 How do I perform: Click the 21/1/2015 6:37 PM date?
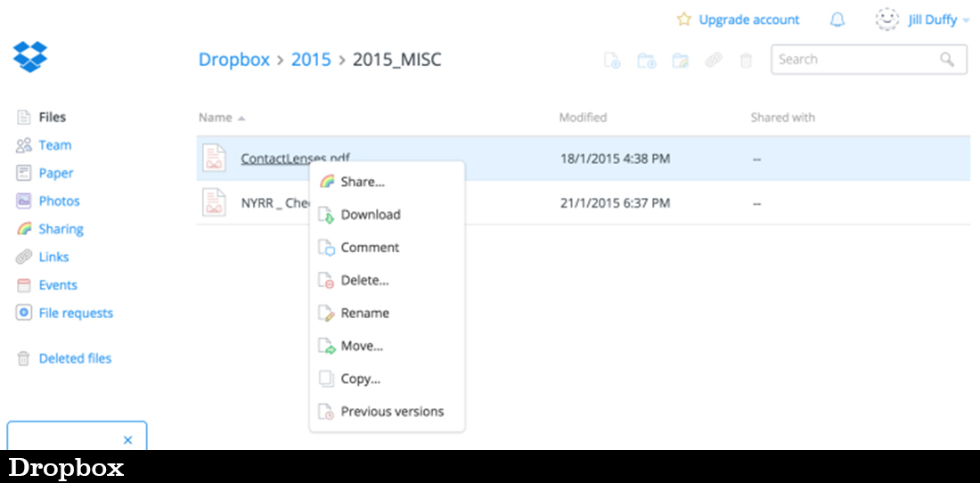pos(615,203)
